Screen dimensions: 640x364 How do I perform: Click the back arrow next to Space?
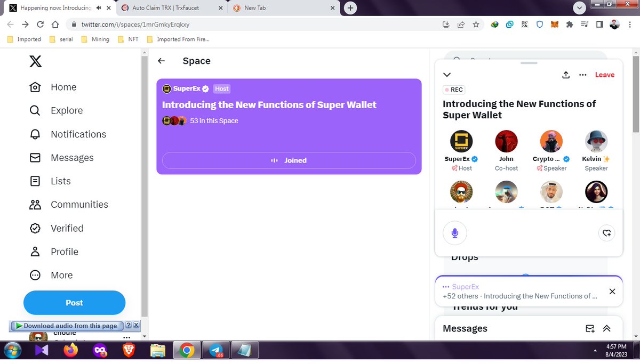pyautogui.click(x=162, y=61)
